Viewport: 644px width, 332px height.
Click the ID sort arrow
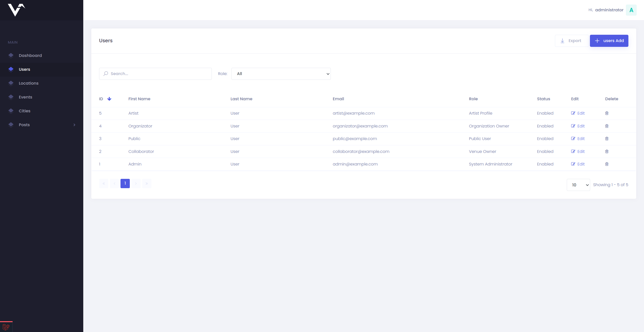(x=109, y=99)
